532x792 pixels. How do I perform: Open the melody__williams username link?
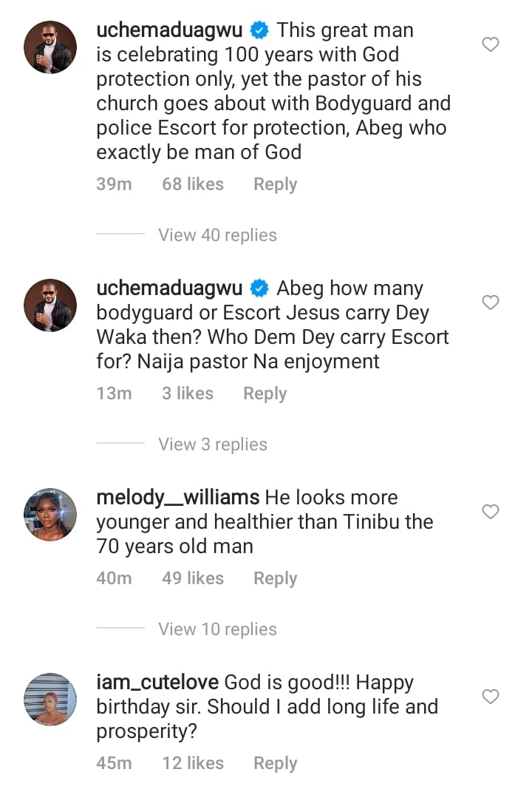click(x=177, y=497)
